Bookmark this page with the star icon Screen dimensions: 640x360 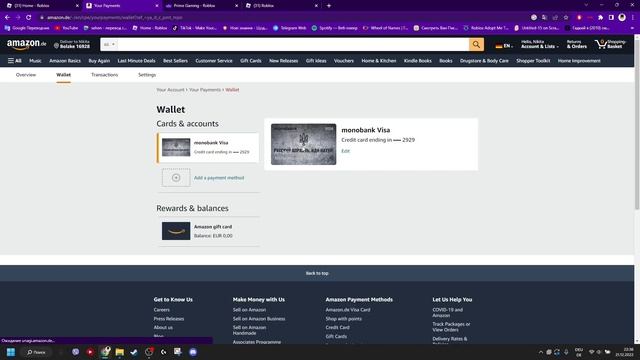click(x=566, y=18)
